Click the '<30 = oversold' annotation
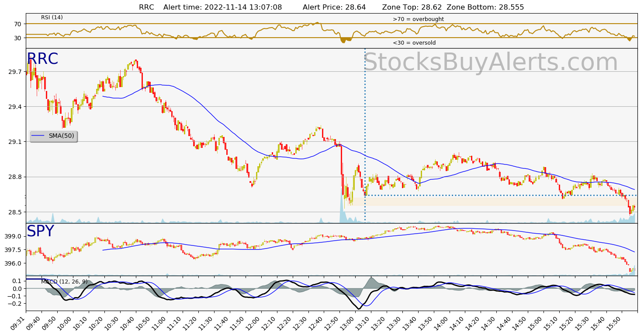644x336 pixels. pyautogui.click(x=414, y=43)
